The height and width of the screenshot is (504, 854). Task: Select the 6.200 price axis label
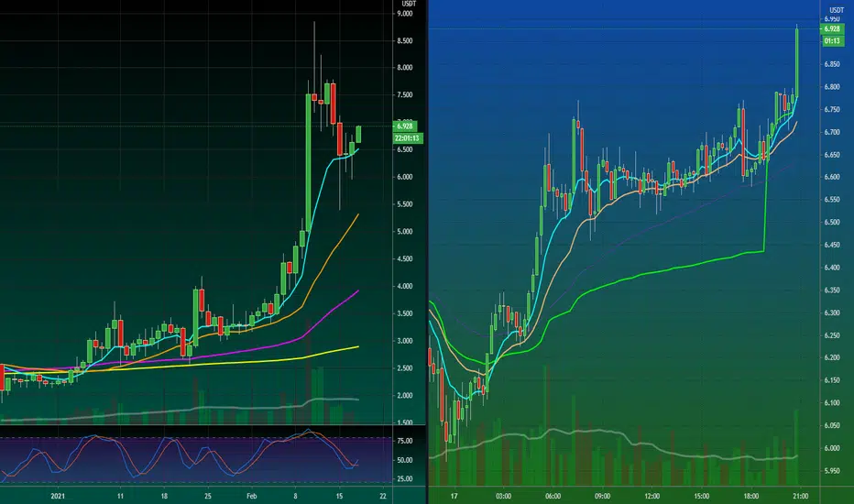pos(832,358)
